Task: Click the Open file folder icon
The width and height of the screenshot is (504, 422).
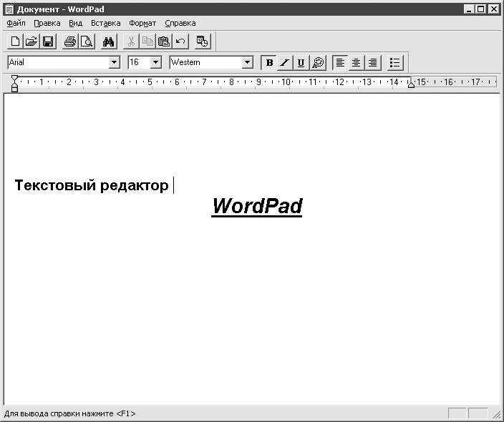Action: (31, 41)
